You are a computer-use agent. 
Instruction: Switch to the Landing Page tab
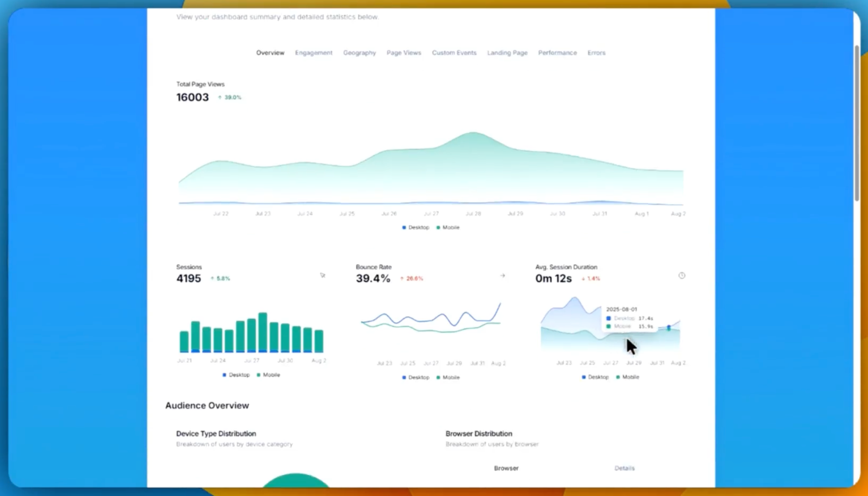(x=507, y=53)
